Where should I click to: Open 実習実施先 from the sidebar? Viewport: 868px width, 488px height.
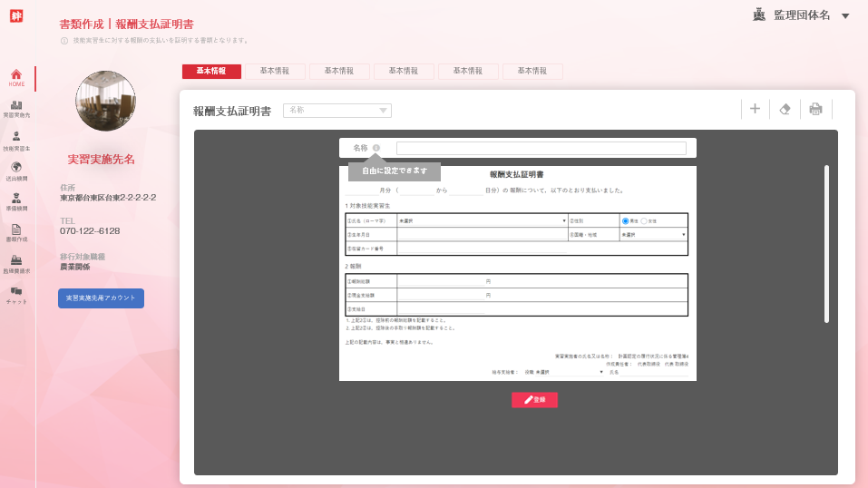click(16, 106)
